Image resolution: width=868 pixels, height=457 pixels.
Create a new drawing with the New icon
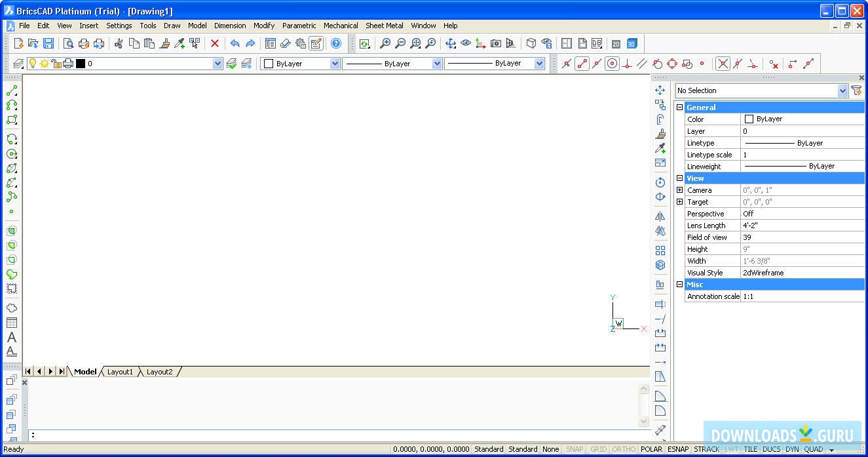[18, 43]
